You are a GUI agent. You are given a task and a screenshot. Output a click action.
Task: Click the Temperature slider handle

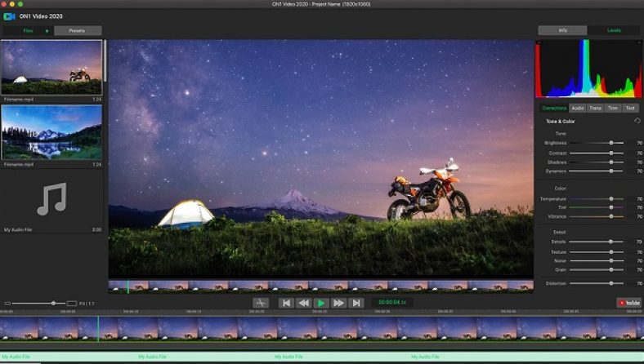click(x=610, y=198)
